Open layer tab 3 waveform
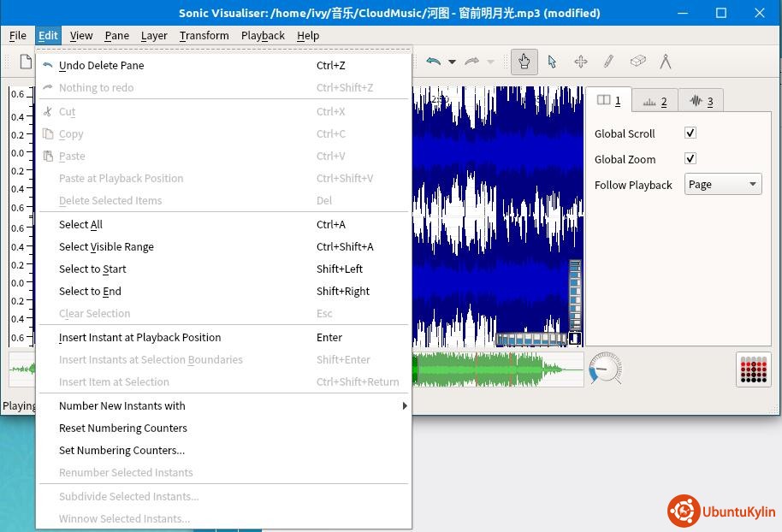Screen dimensions: 782x532 [x=701, y=101]
